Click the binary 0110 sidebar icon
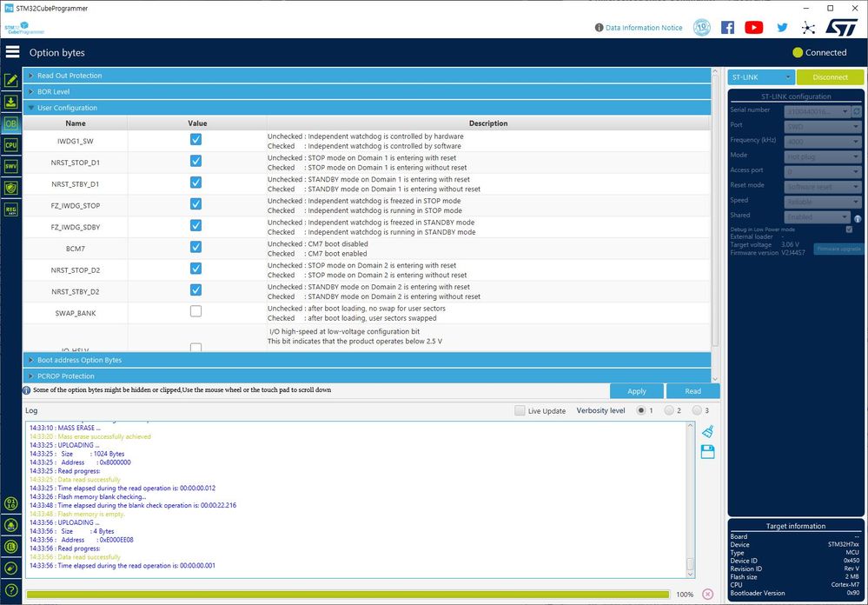This screenshot has width=868, height=605. (11, 503)
